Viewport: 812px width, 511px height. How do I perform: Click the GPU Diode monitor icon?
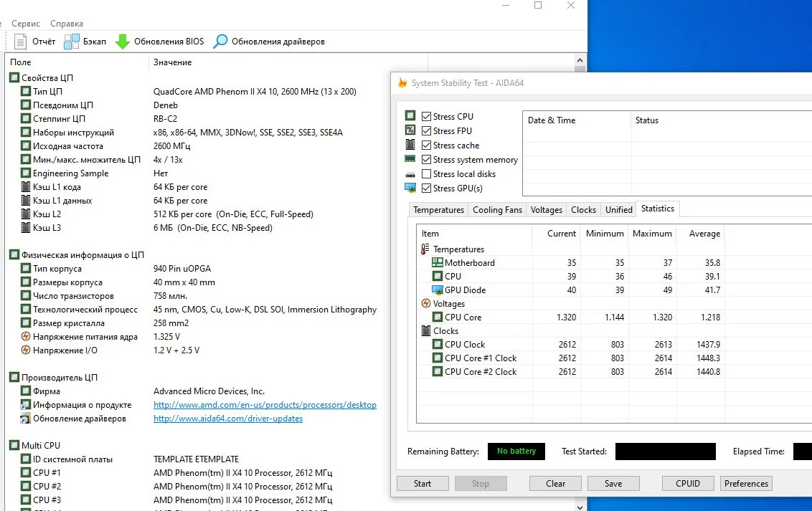point(438,290)
